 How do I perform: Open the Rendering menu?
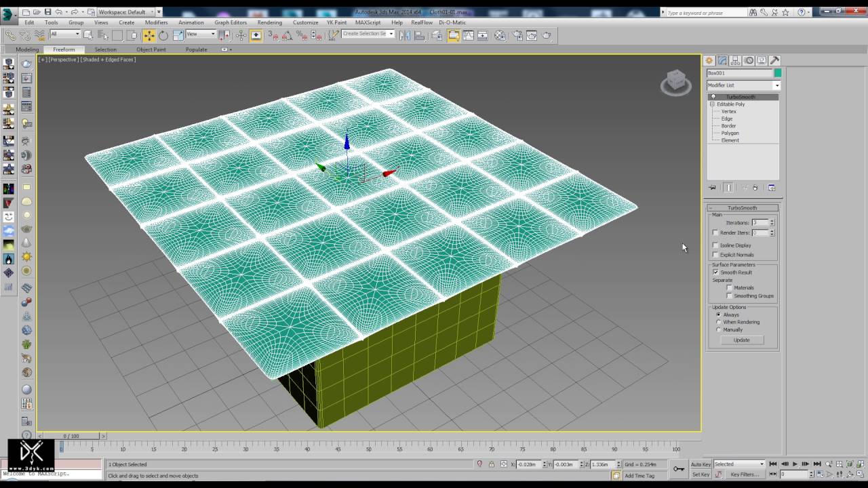(x=270, y=22)
